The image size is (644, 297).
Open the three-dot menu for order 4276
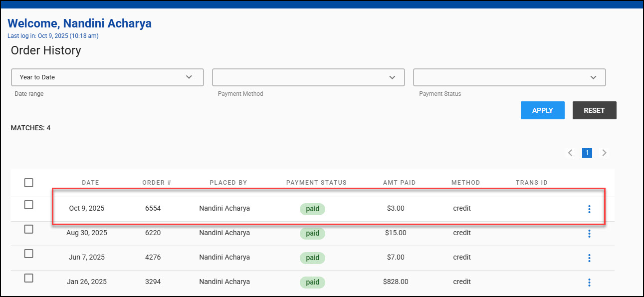point(589,258)
